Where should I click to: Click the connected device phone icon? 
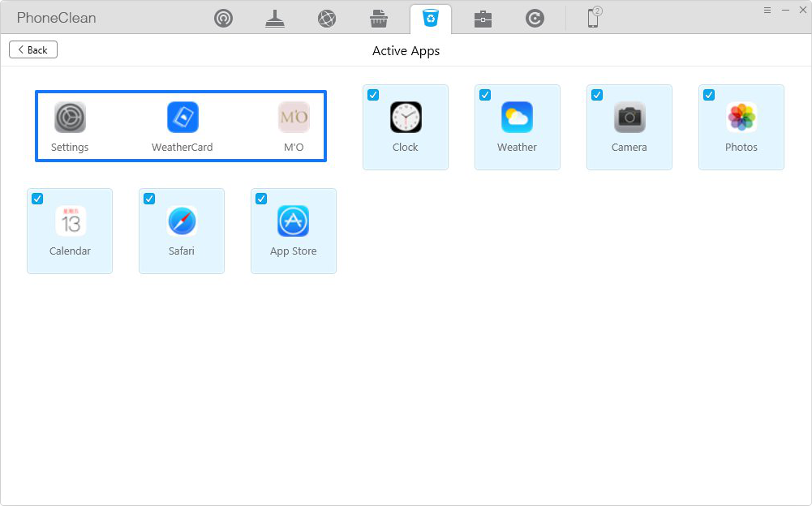[x=594, y=18]
